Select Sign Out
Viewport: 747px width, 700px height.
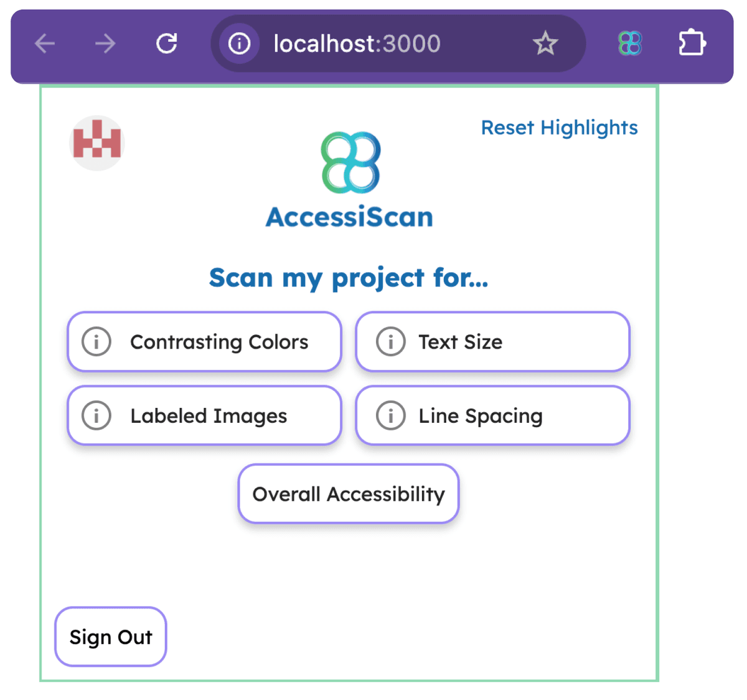point(110,636)
